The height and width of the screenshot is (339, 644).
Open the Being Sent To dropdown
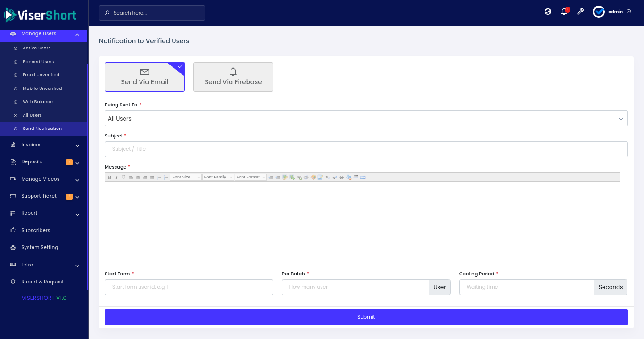pos(366,118)
